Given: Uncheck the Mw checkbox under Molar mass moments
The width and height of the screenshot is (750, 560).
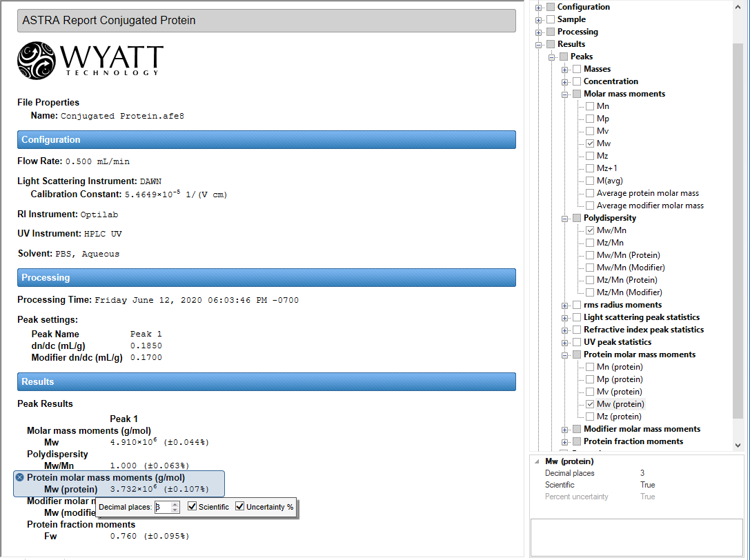Looking at the screenshot, I should pyautogui.click(x=590, y=143).
